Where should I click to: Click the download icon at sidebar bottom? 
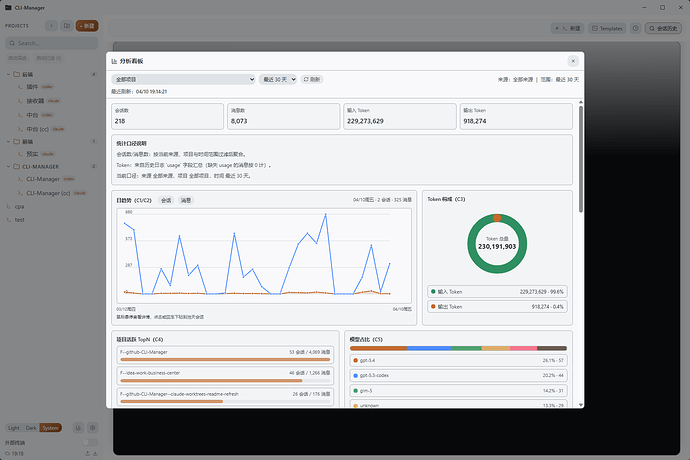[95, 453]
